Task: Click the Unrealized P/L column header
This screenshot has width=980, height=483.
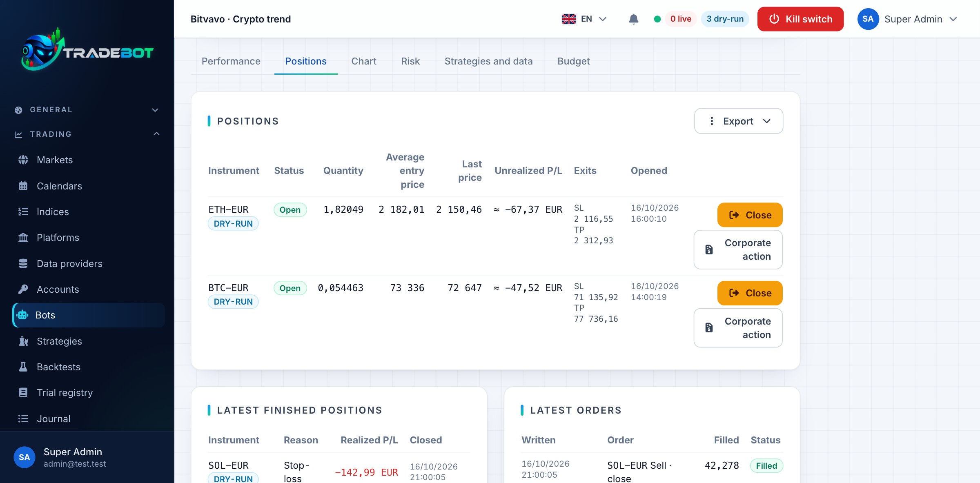Action: (528, 171)
